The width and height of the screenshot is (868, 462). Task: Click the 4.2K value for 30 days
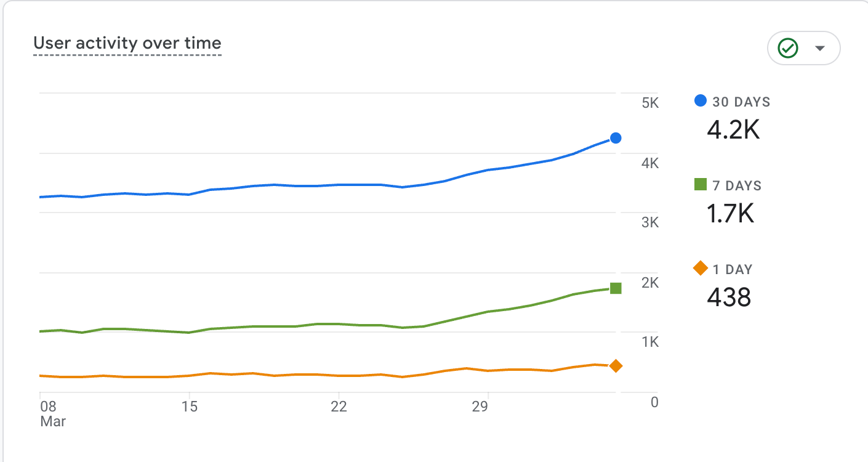click(733, 130)
